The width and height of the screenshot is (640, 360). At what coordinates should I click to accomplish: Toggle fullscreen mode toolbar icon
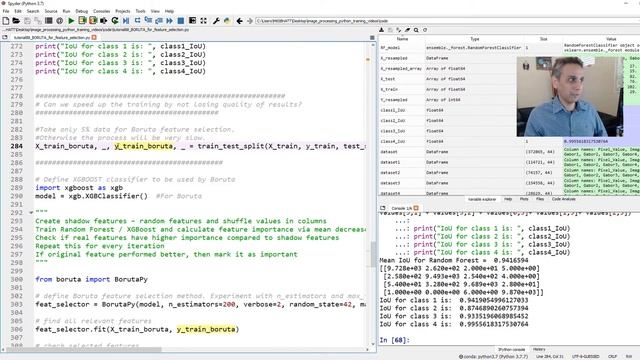(203, 21)
